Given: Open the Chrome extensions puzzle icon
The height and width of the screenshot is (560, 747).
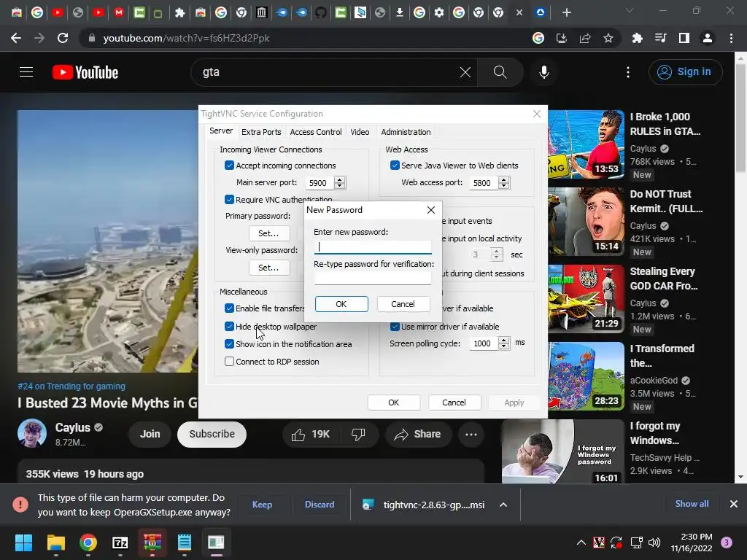Looking at the screenshot, I should pyautogui.click(x=637, y=38).
